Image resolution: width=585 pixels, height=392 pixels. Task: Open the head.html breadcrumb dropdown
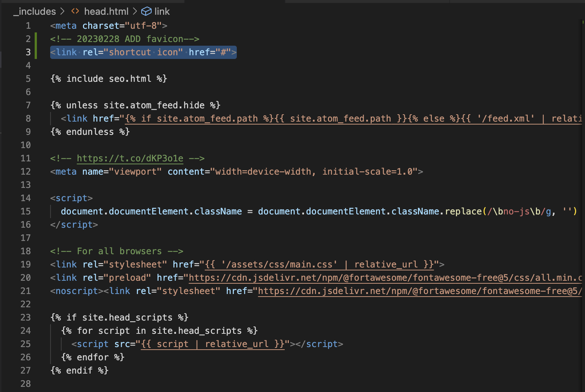(x=106, y=11)
